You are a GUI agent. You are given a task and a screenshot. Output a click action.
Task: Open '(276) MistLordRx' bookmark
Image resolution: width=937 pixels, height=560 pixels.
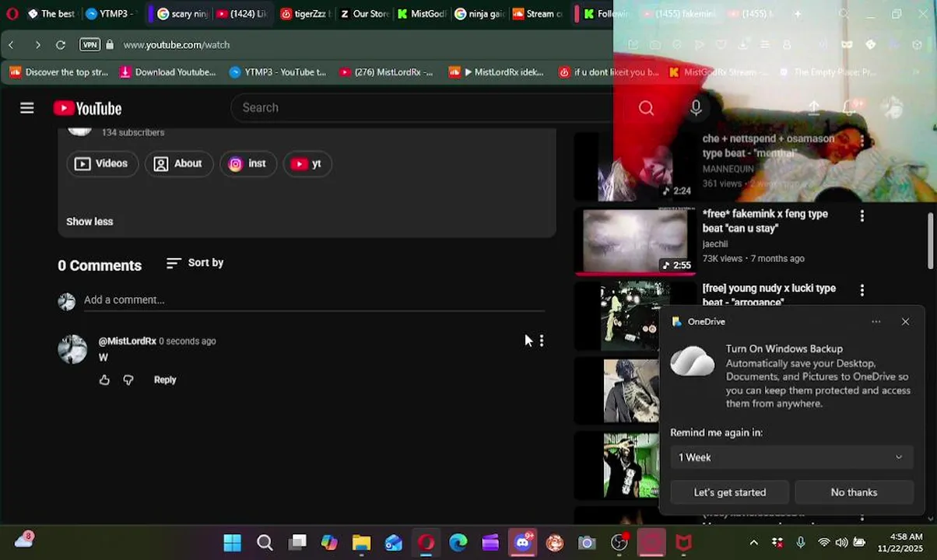click(386, 72)
